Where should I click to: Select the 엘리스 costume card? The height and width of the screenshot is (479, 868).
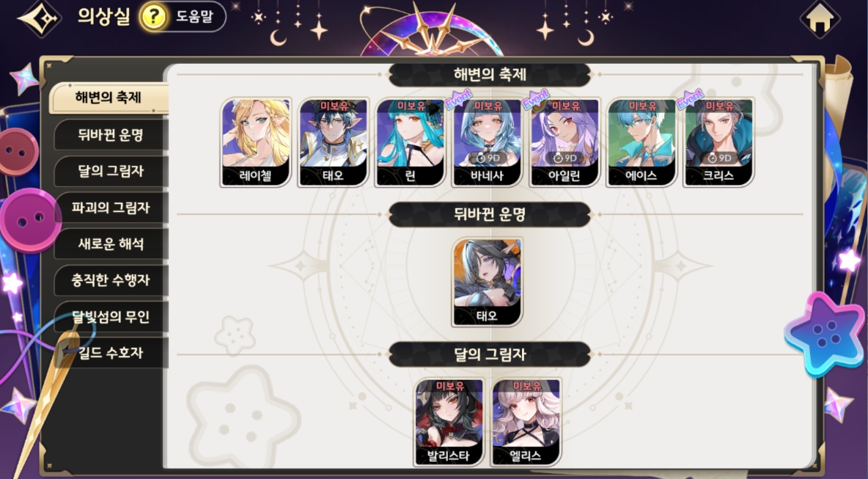click(x=526, y=422)
